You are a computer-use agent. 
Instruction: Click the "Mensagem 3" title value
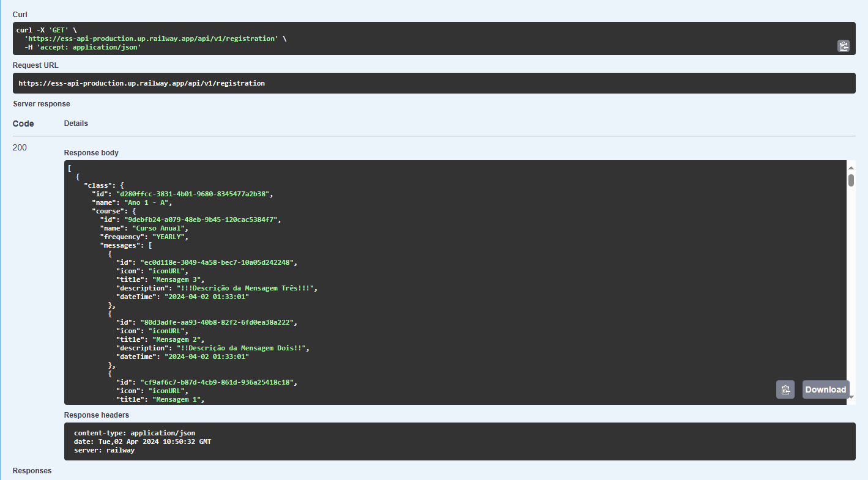coord(177,279)
